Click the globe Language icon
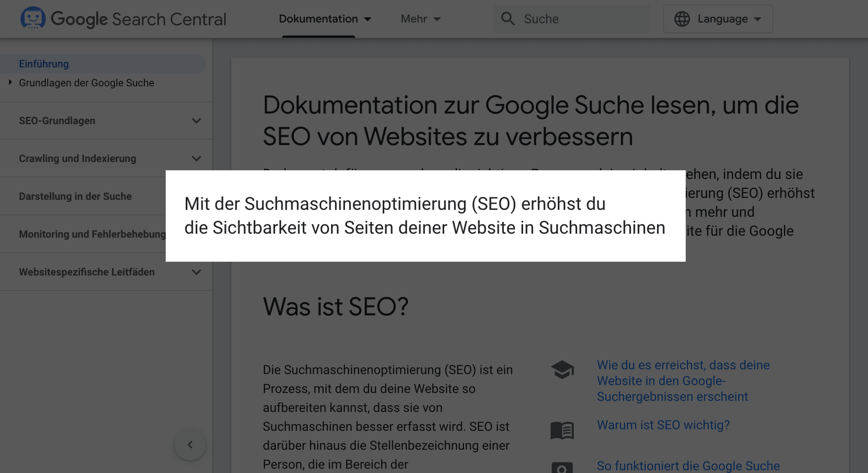The image size is (868, 473). 682,19
